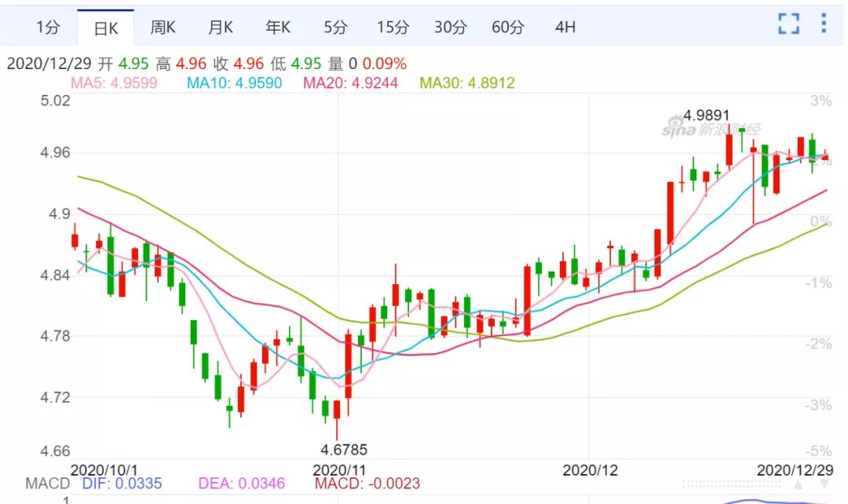Open the 周K weekly chart tab
The height and width of the screenshot is (504, 848).
point(163,27)
